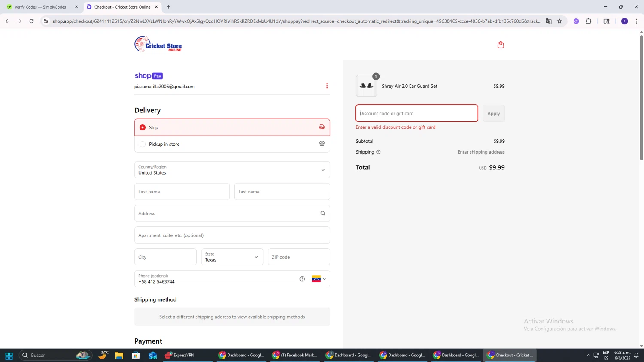This screenshot has height=362, width=644.
Task: Bookmark this page with the star icon
Action: (559, 21)
